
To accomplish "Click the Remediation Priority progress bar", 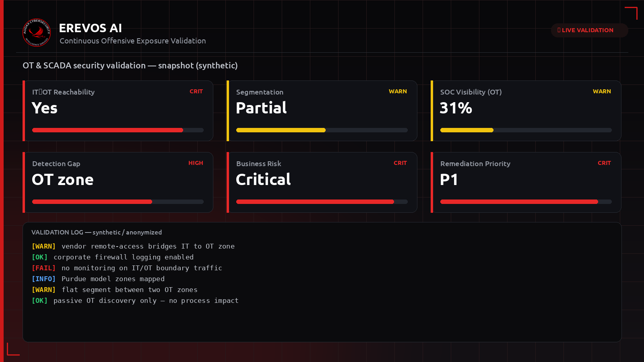I will click(526, 202).
